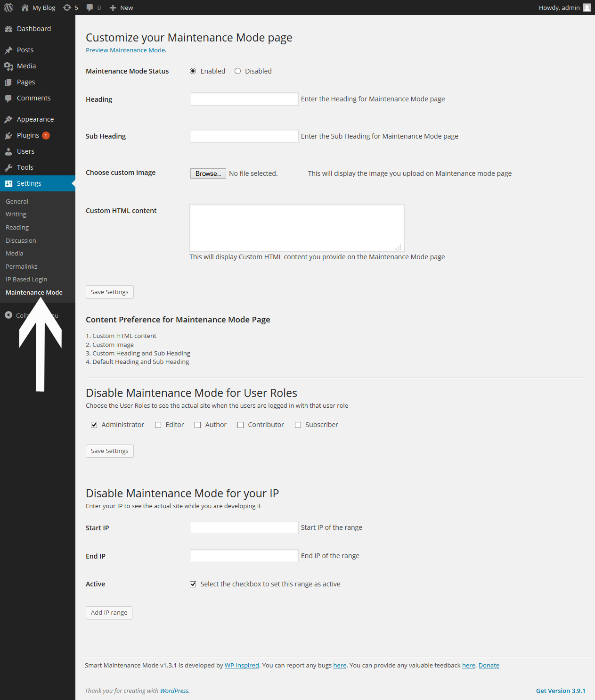
Task: Open Media settings submenu item
Action: (15, 254)
